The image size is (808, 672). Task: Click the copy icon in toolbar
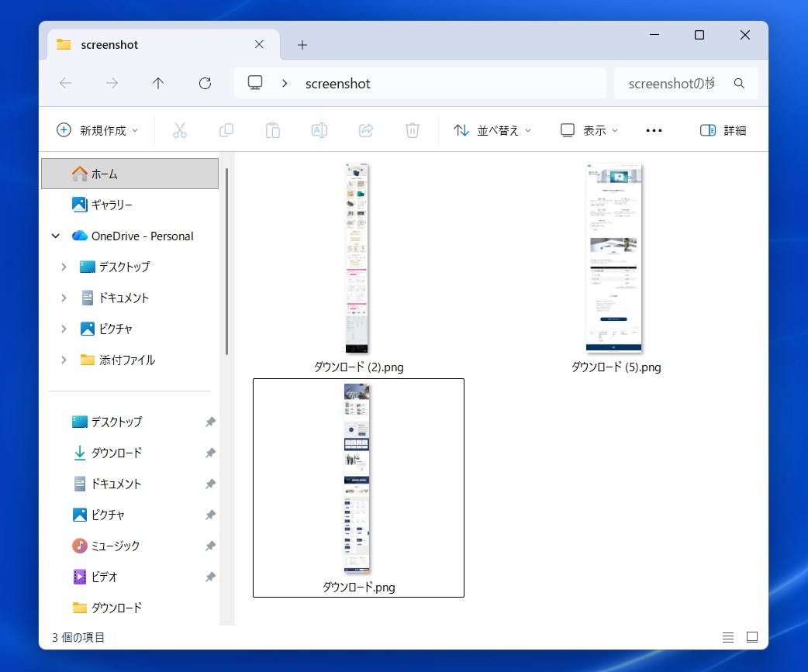coord(226,130)
